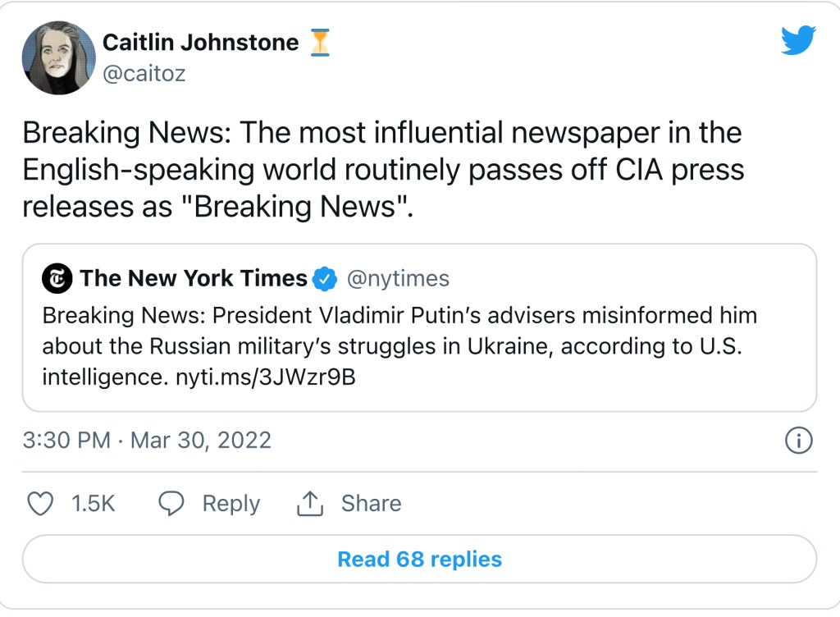The height and width of the screenshot is (617, 840).
Task: Click the Read 68 replies button
Action: (419, 560)
